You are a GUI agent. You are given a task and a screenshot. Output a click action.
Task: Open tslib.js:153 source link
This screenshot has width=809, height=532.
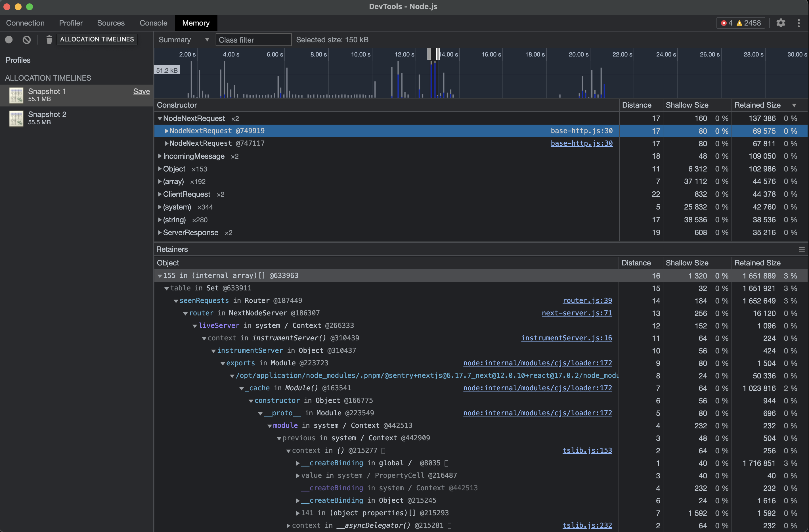[x=587, y=451]
